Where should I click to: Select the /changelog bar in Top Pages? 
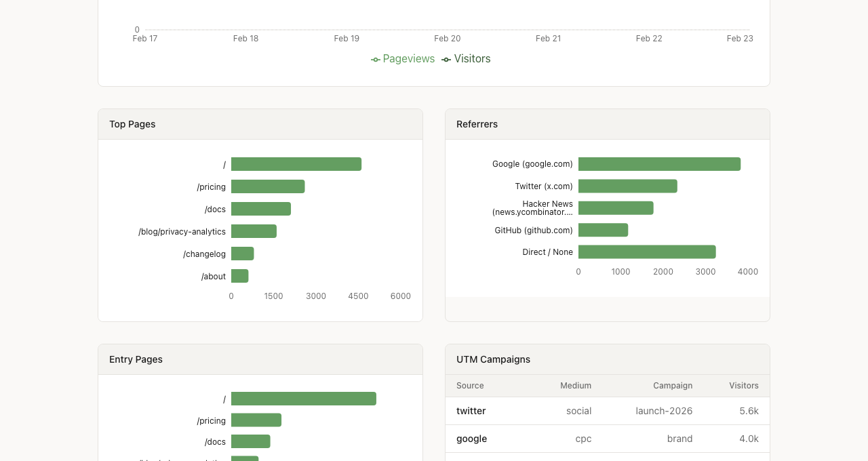(242, 254)
